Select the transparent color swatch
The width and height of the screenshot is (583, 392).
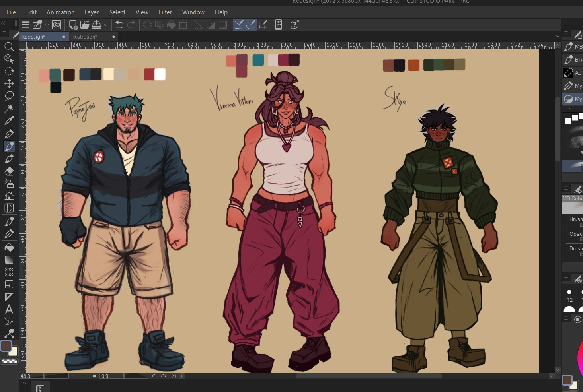tap(10, 361)
